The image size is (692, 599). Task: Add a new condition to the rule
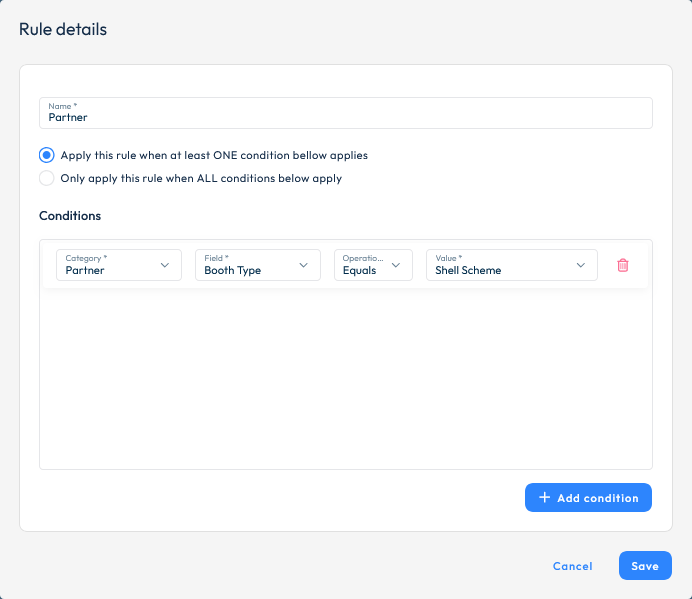588,497
